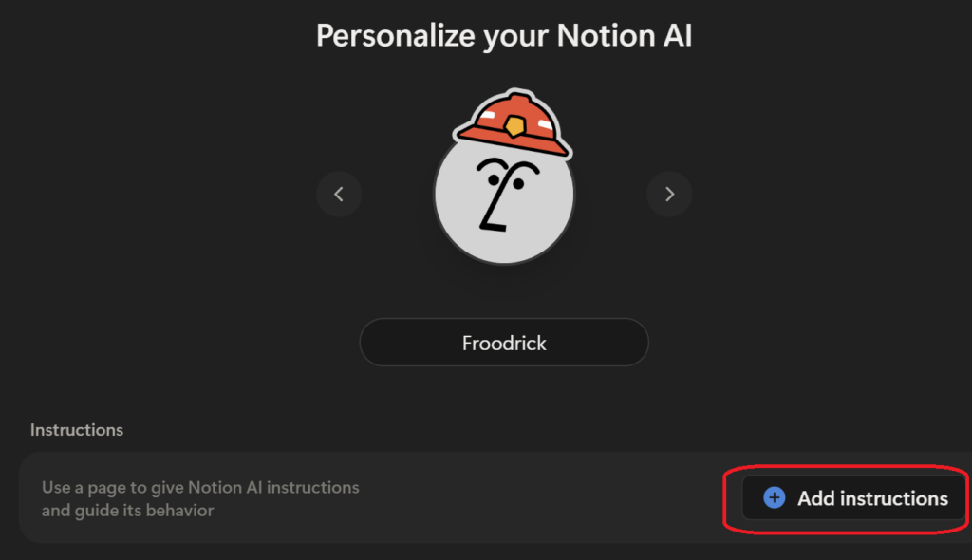Click the Personalize your Notion AI heading
Viewport: 972px width, 560px height.
504,35
